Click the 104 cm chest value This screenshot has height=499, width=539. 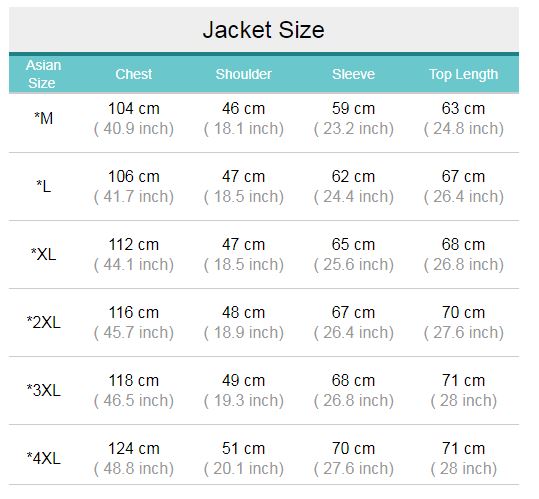pyautogui.click(x=134, y=109)
